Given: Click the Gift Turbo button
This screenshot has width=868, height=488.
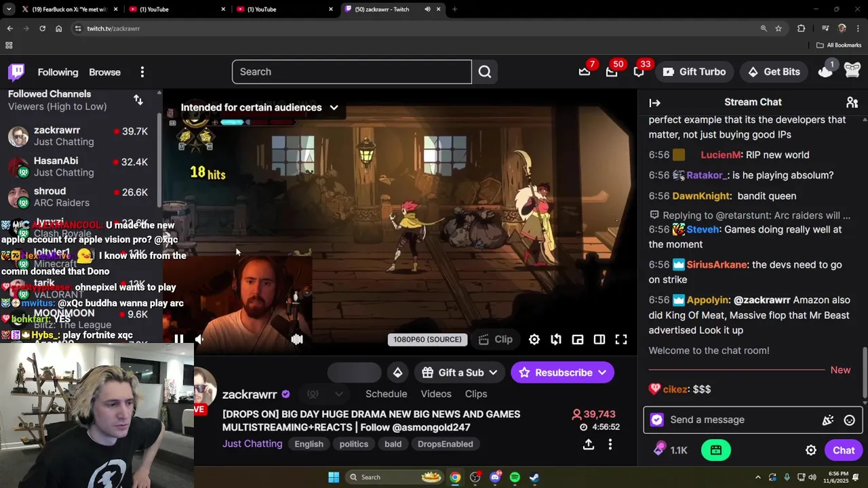Looking at the screenshot, I should click(x=694, y=72).
